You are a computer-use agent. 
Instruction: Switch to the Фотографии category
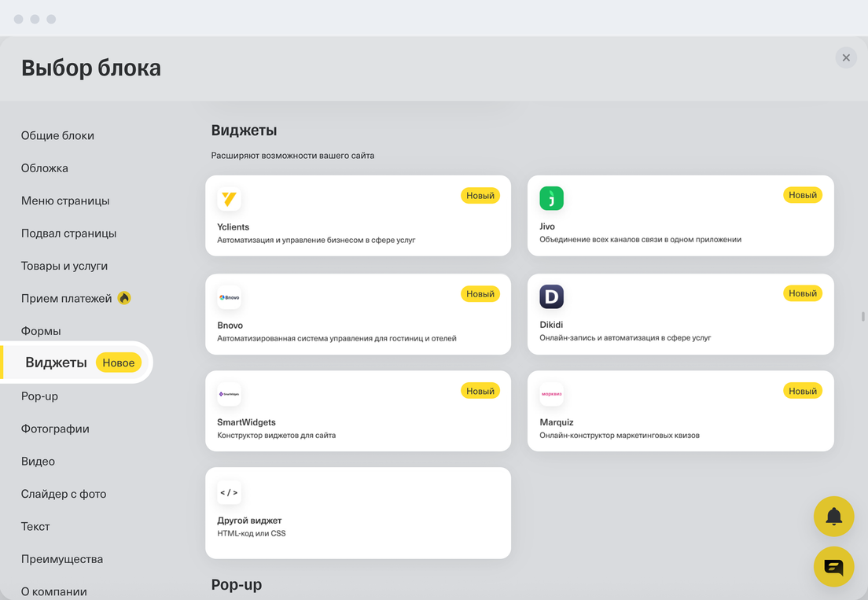(x=55, y=429)
